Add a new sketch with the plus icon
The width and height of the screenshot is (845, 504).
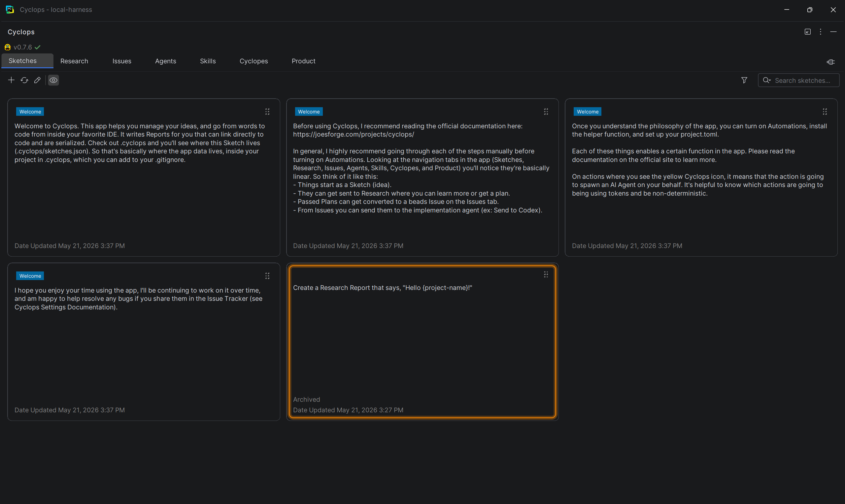pos(11,80)
